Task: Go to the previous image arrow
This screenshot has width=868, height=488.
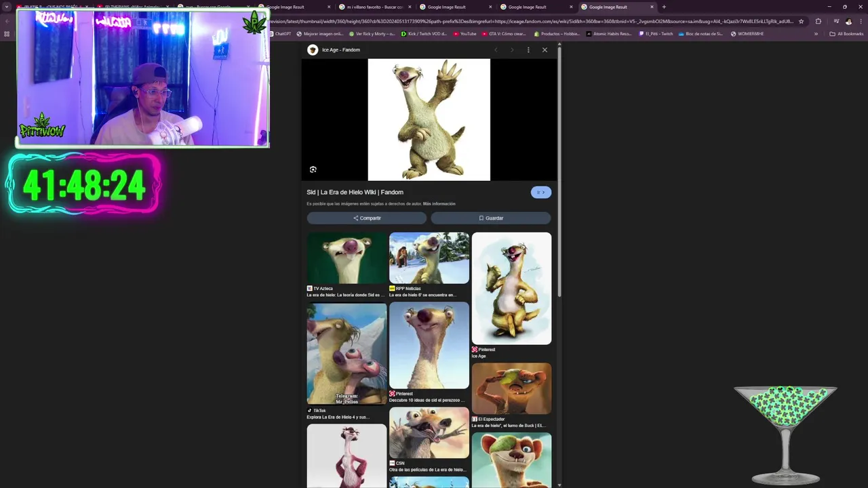Action: coord(496,49)
